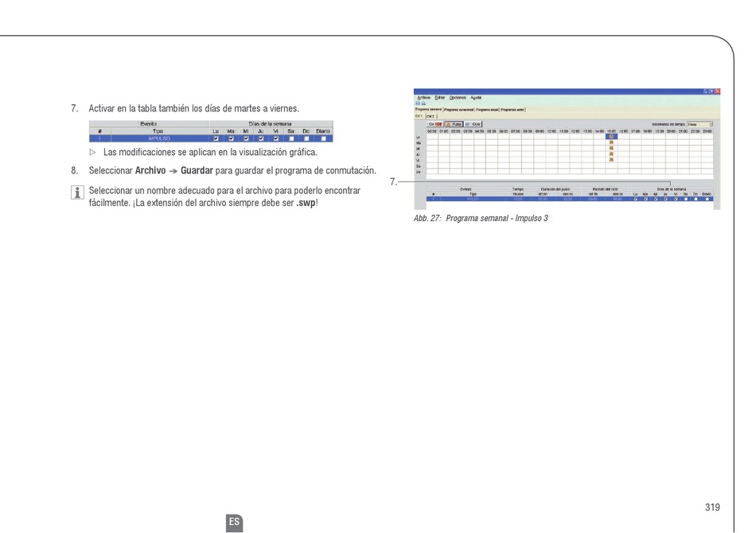Click the IMPULSO cell in the step 7 table

159,138
